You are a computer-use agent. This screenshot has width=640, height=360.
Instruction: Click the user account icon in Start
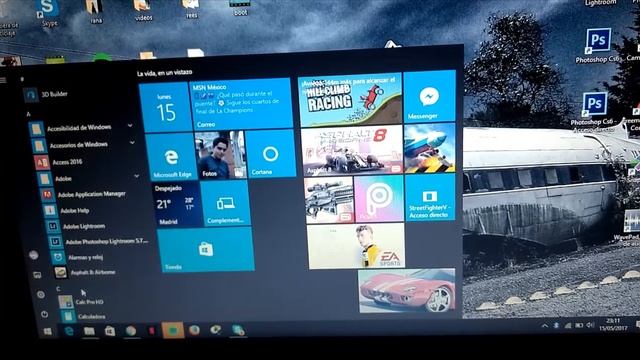pyautogui.click(x=33, y=255)
